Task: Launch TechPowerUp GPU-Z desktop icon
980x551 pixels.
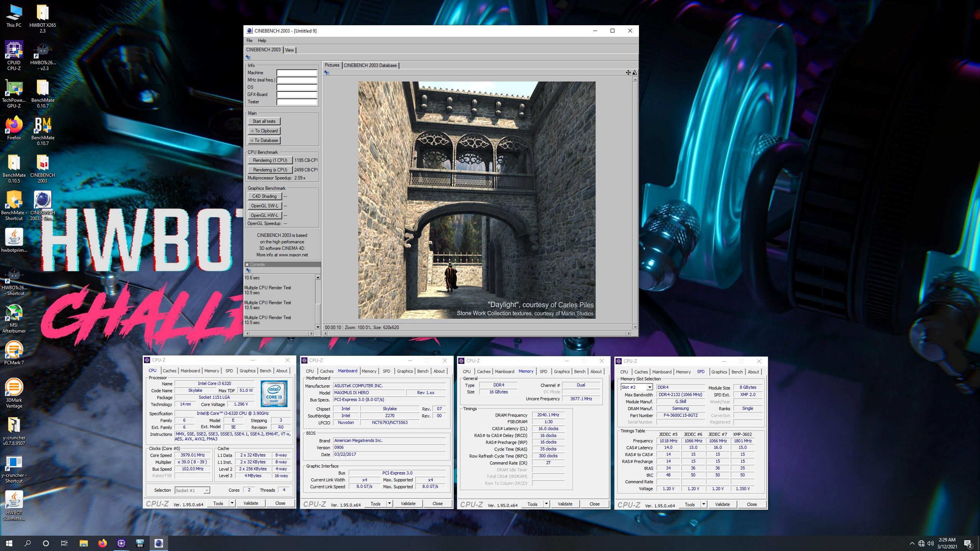Action: coord(14,93)
